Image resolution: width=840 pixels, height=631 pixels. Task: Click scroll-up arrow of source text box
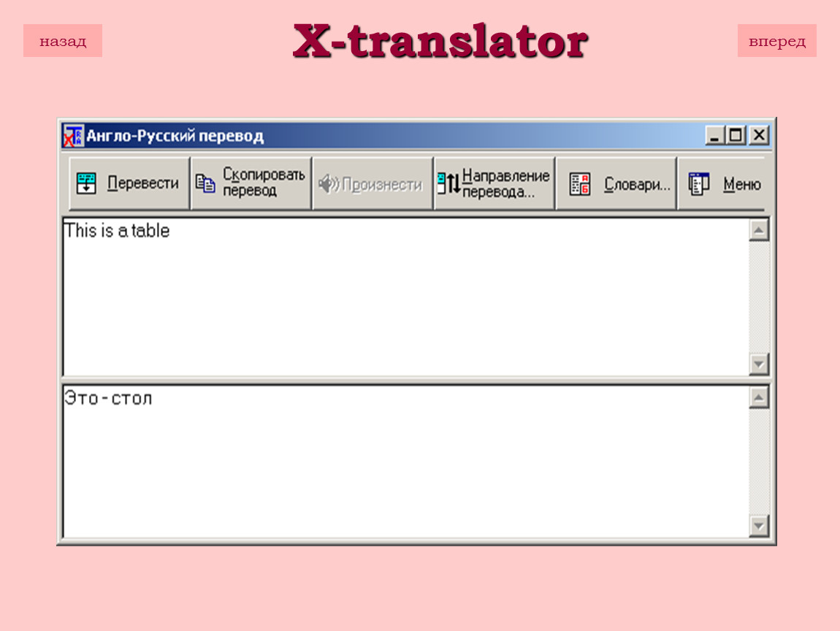click(759, 230)
